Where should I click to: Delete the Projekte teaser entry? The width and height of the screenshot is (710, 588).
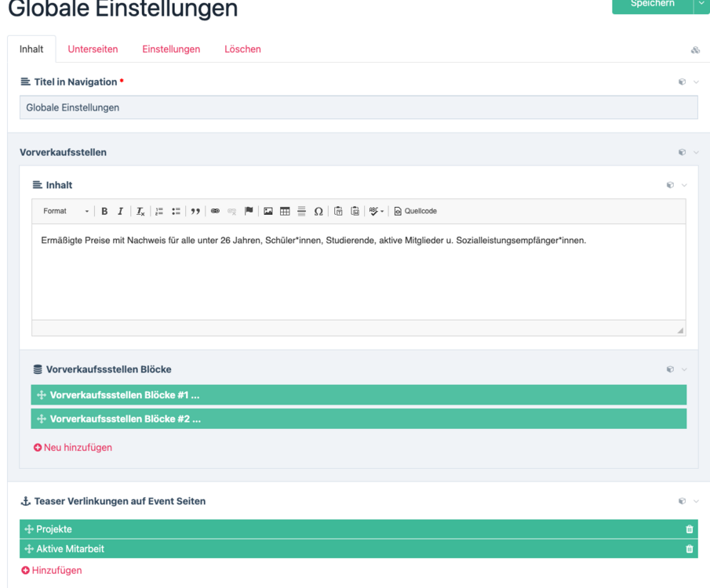tap(690, 529)
